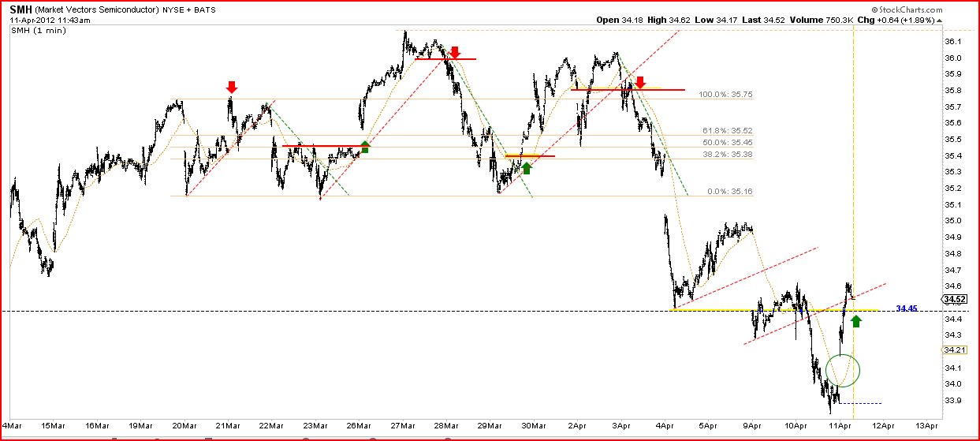Screen dimensions: 980x441
Task: Click the 35.4 price axis label
Action: (x=952, y=156)
